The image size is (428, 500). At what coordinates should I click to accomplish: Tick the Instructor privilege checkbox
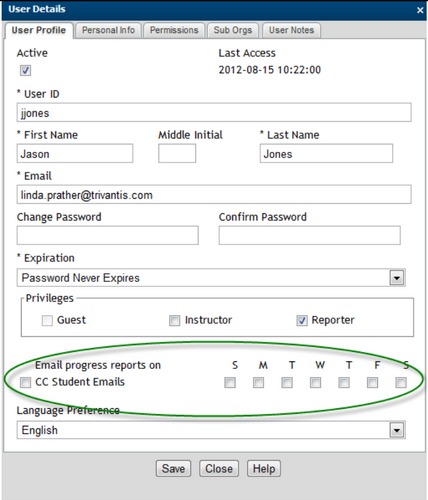click(x=174, y=320)
